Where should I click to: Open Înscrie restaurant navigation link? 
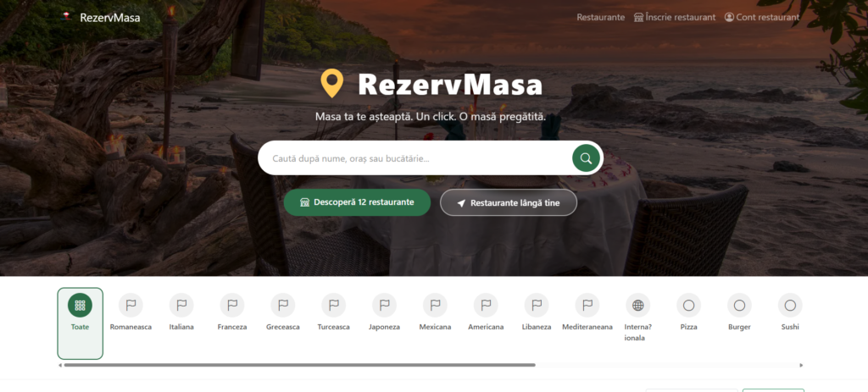pos(675,17)
